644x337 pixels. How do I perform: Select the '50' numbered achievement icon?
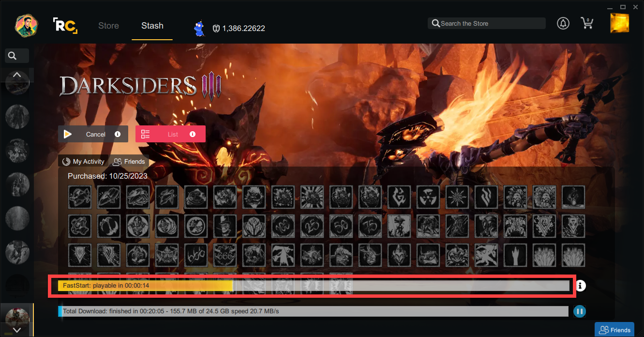(341, 226)
